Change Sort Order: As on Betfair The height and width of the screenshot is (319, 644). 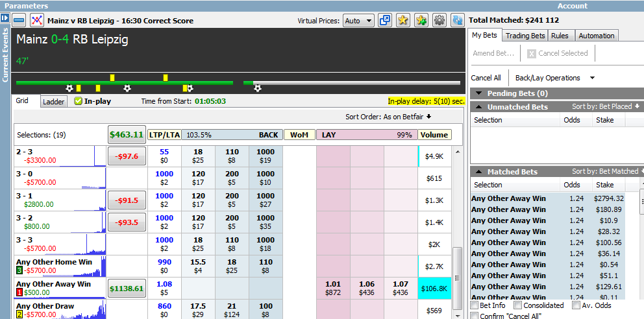(388, 117)
